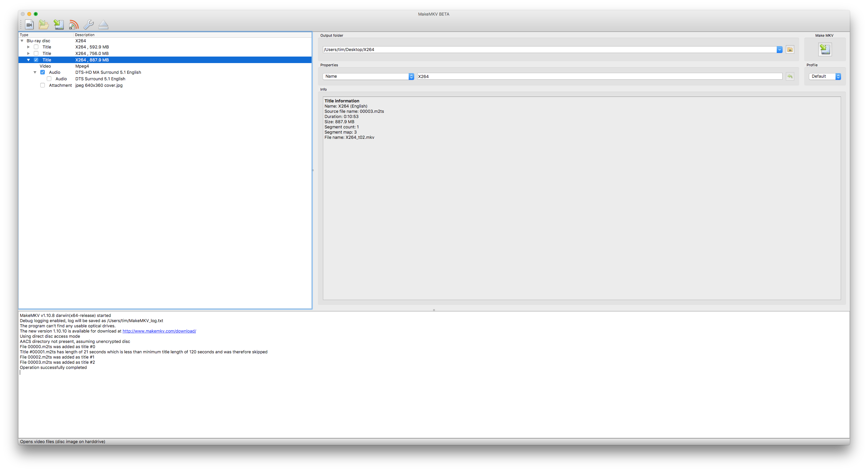868x471 pixels.
Task: Click the Type column header
Action: pos(46,35)
